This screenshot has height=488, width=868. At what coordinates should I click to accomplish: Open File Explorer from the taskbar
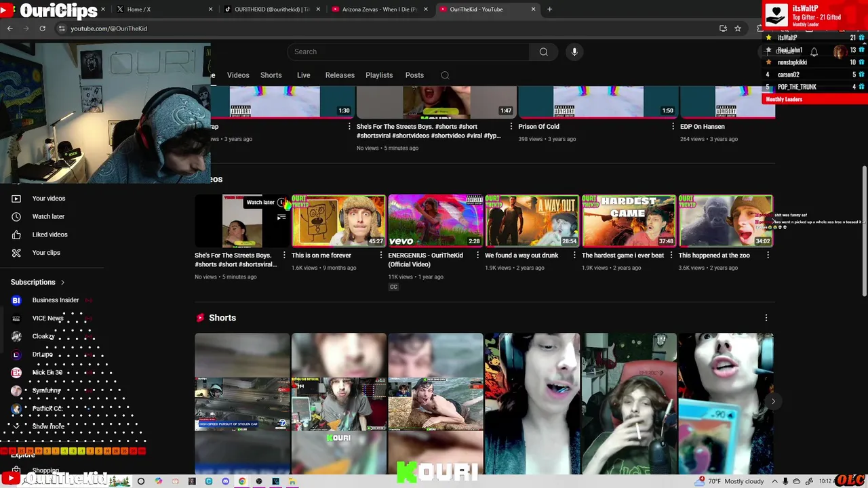pyautogui.click(x=292, y=481)
